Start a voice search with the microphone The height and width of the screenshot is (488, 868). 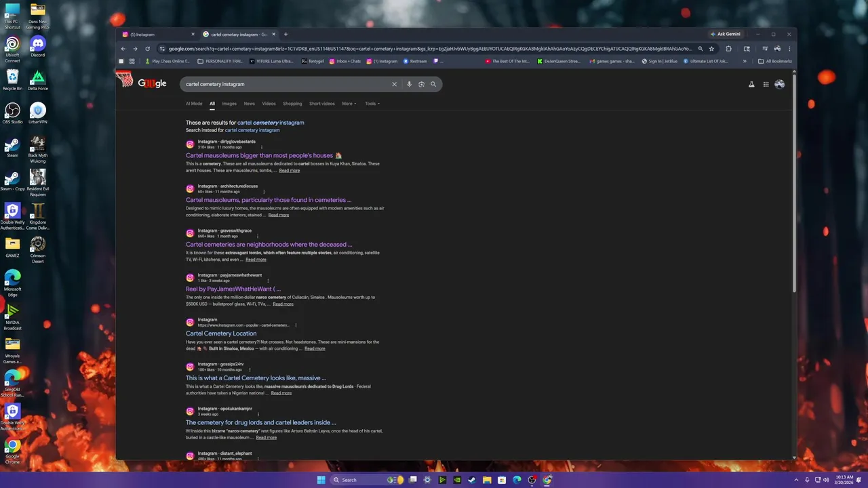coord(409,84)
